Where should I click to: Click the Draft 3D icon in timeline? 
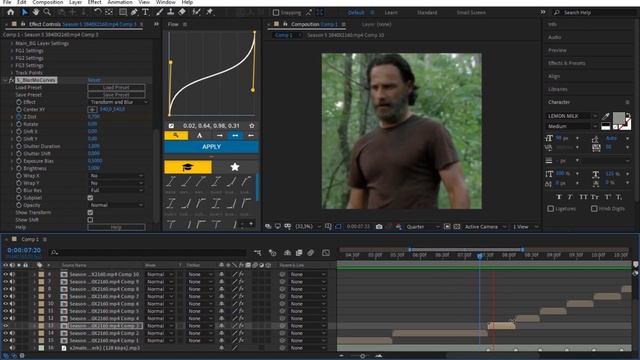pos(273,253)
